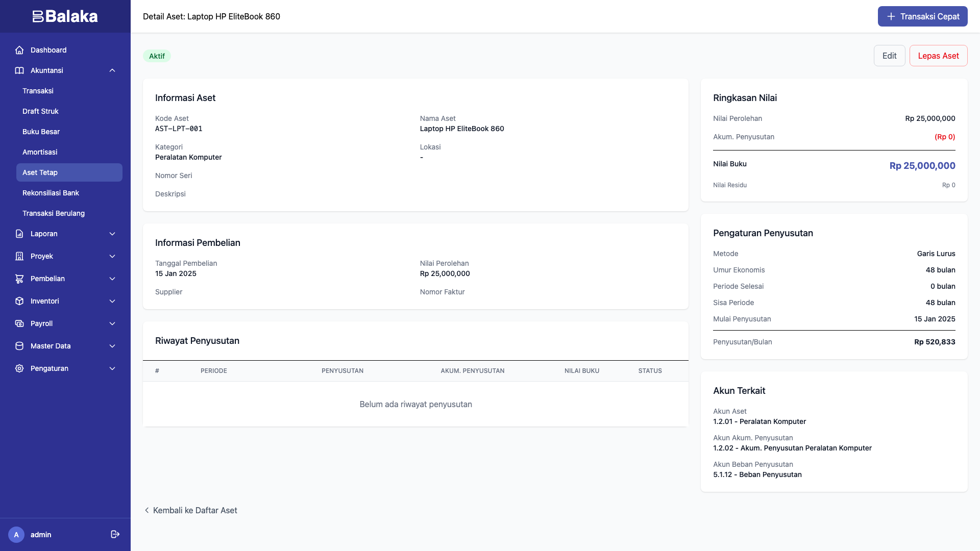Collapse the Akuntansi menu chevron
Screen dimensions: 980x551
click(112, 70)
